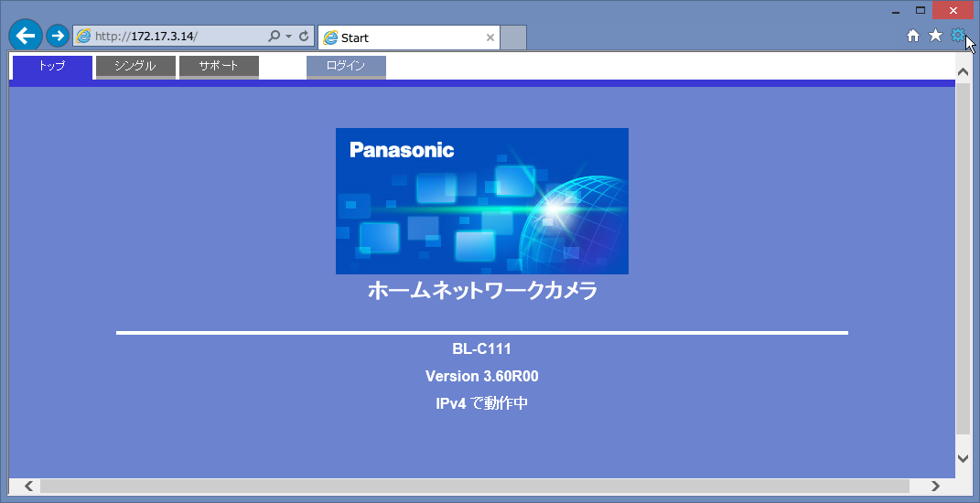Viewport: 980px width, 503px height.
Task: Open the サポート tab
Action: [x=219, y=68]
